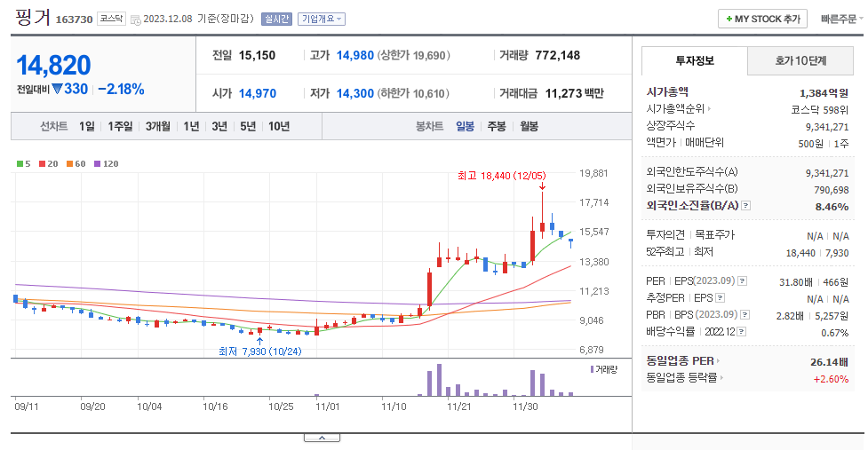Click the 저가 value 14,300
The width and height of the screenshot is (868, 450).
355,93
